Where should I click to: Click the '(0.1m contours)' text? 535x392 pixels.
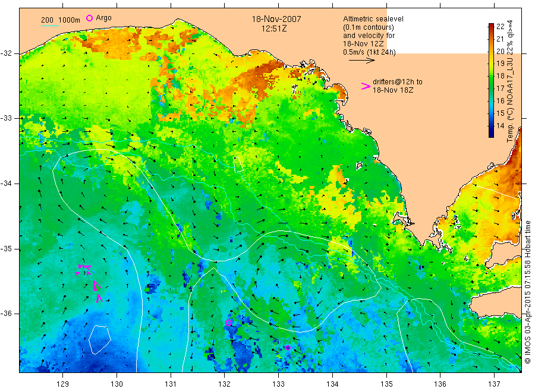pos(369,27)
